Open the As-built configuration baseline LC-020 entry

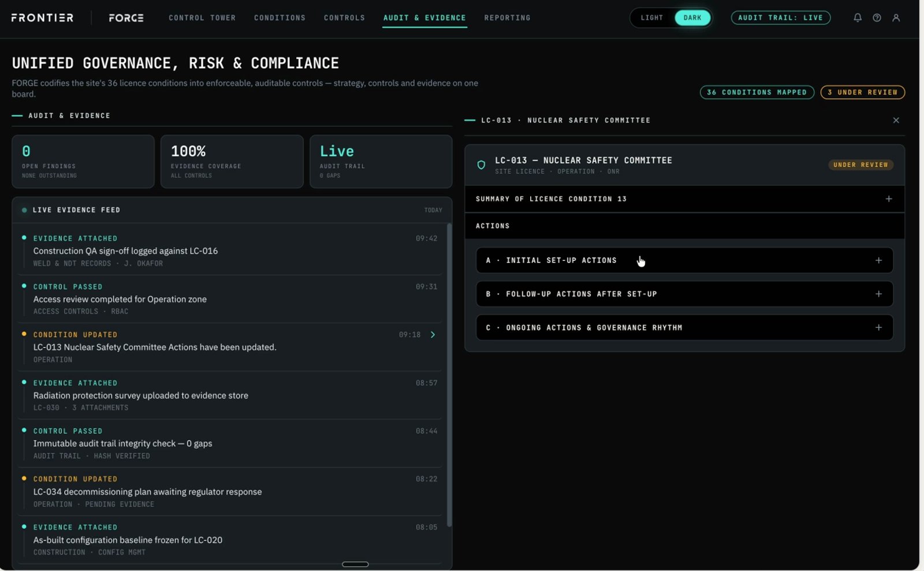tap(230, 540)
